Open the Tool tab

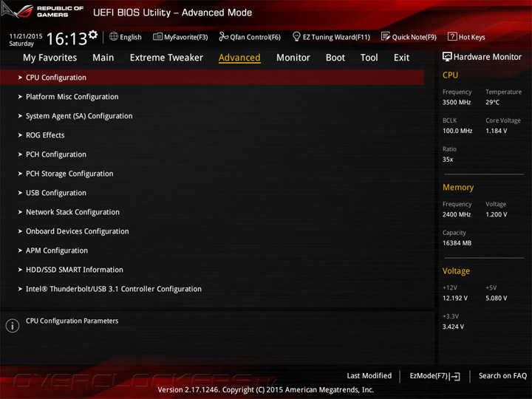pyautogui.click(x=369, y=58)
